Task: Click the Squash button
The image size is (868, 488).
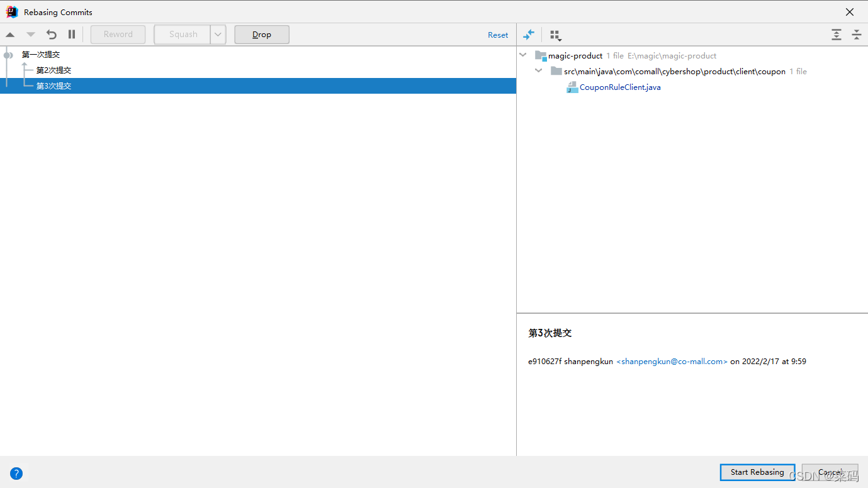Action: pyautogui.click(x=183, y=35)
